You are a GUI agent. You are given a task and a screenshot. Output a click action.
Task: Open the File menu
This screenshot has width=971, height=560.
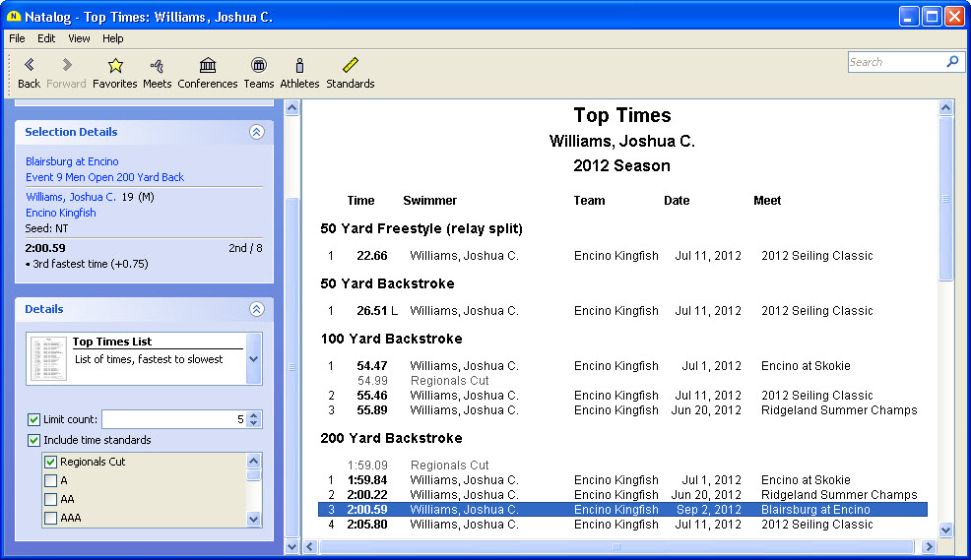17,38
